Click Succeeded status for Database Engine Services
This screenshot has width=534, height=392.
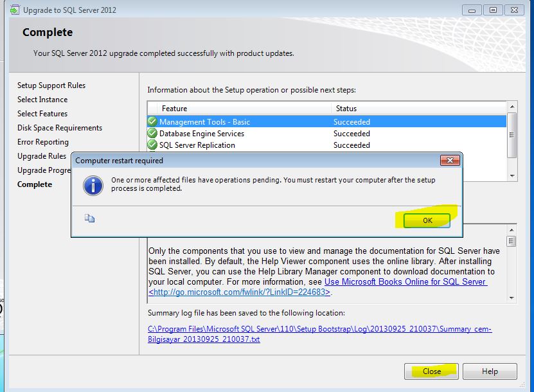[352, 134]
